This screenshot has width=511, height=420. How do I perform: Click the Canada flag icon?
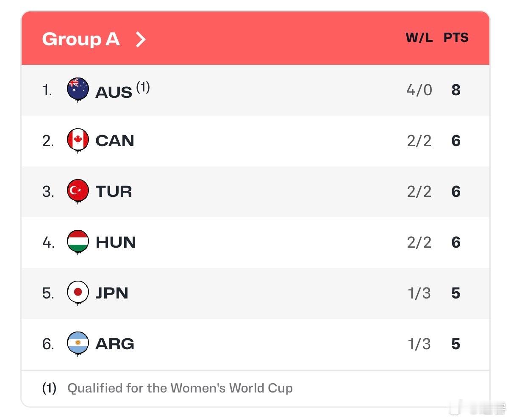point(78,140)
